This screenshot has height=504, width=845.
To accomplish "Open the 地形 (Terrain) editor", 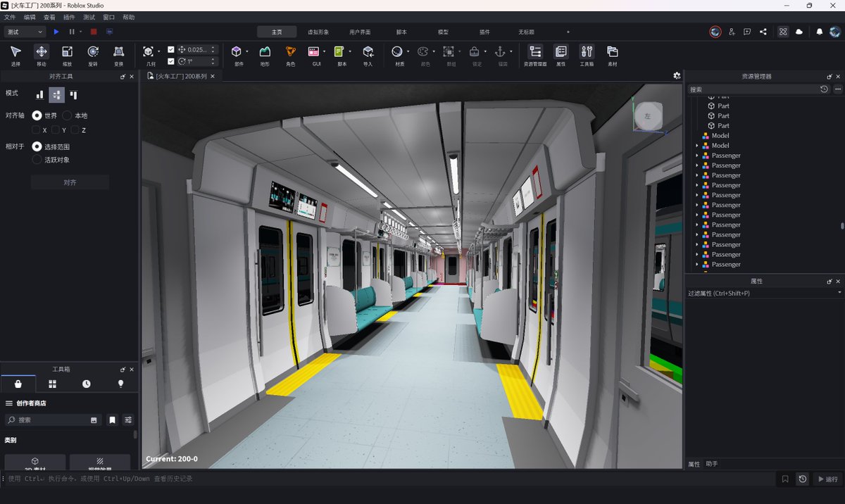I will tap(265, 55).
